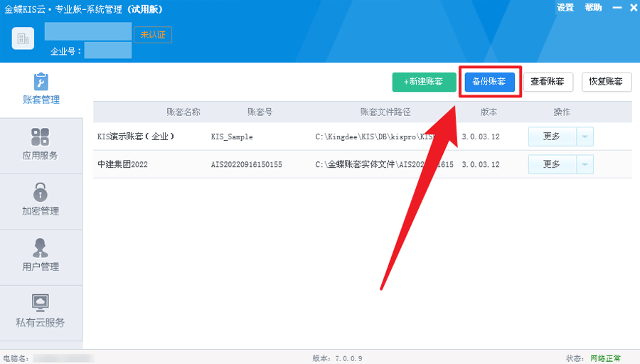
Task: Open the 应用服务 sidebar section
Action: [x=41, y=145]
